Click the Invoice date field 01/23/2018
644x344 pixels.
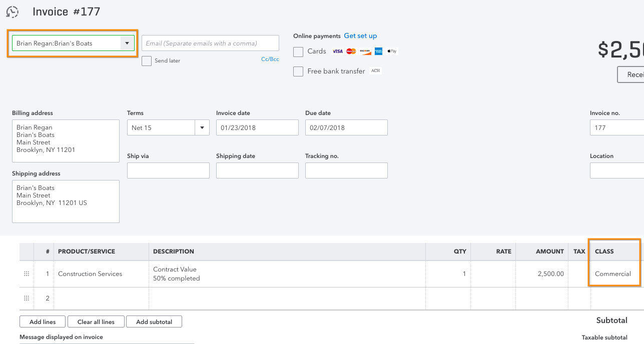point(257,127)
